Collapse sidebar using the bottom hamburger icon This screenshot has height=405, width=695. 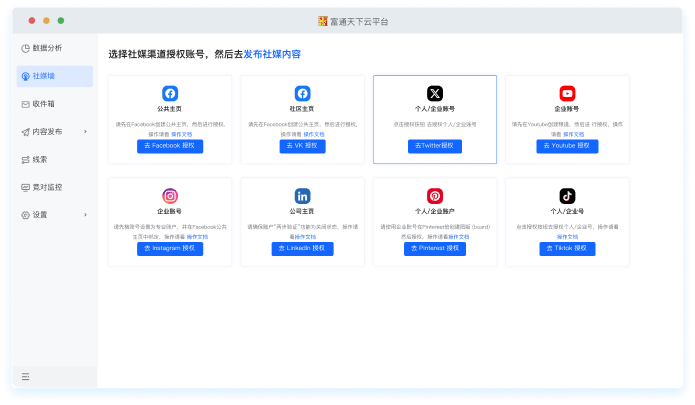pyautogui.click(x=25, y=376)
